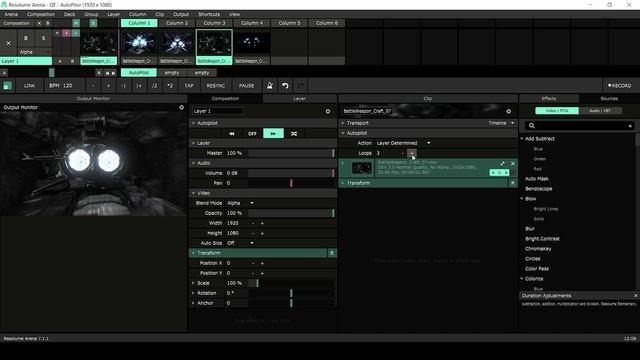Open the Arena menu
Image resolution: width=640 pixels, height=360 pixels.
pos(11,14)
